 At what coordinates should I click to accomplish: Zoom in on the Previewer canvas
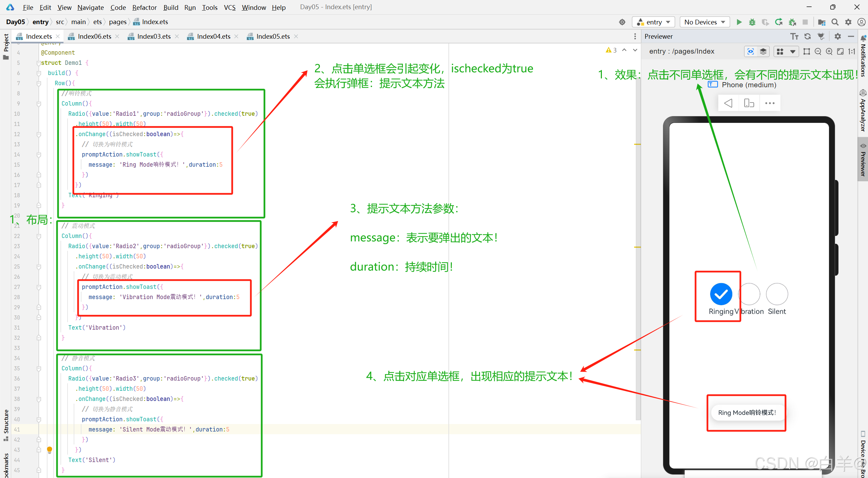pos(829,52)
